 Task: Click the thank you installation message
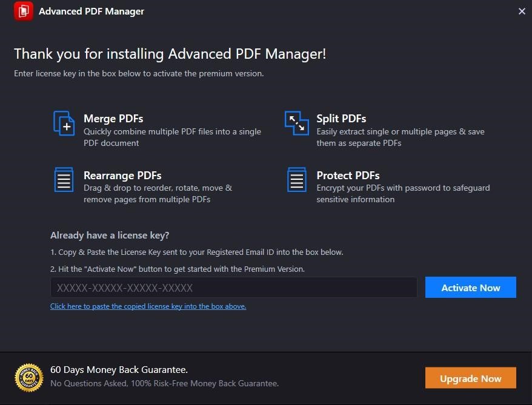pyautogui.click(x=170, y=54)
